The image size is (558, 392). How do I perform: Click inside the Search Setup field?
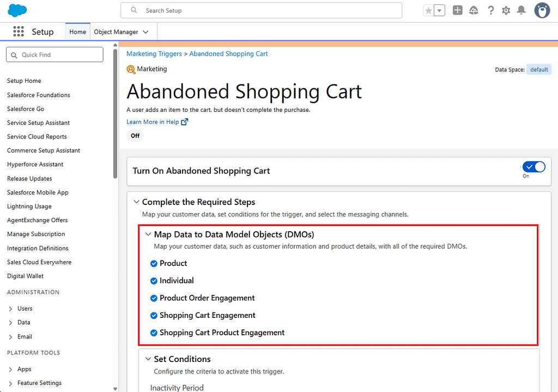[x=261, y=10]
